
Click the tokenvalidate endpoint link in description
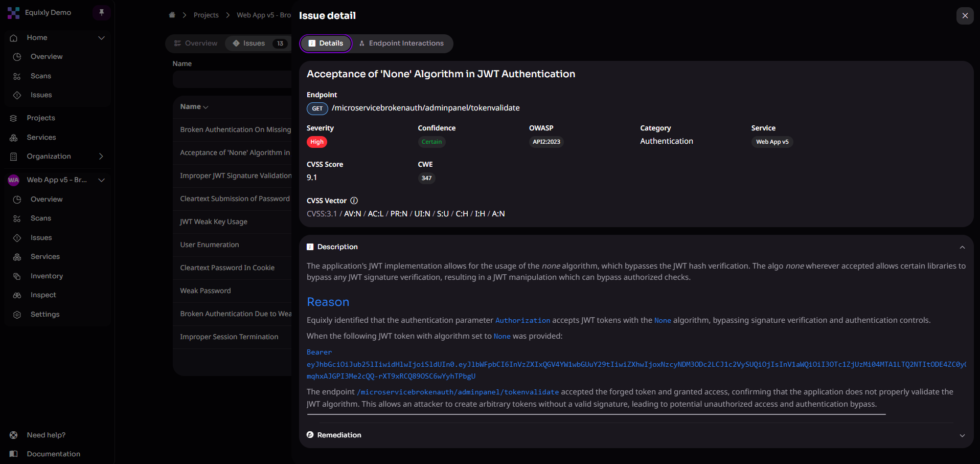pos(458,391)
